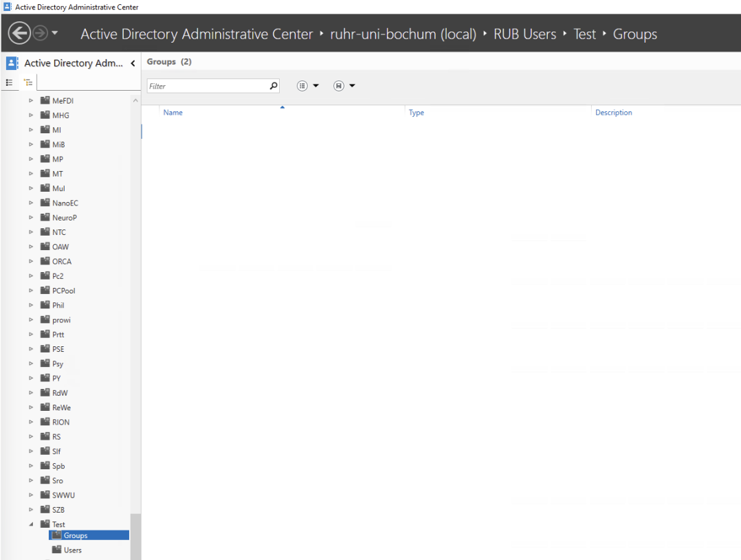Click the Groups folder icon under Test
Image resolution: width=741 pixels, height=560 pixels.
pyautogui.click(x=56, y=535)
